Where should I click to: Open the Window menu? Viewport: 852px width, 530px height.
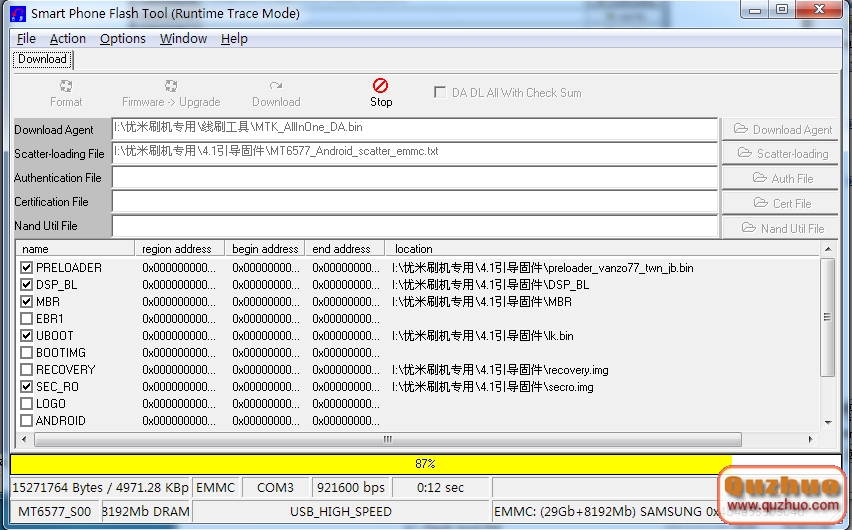point(183,39)
